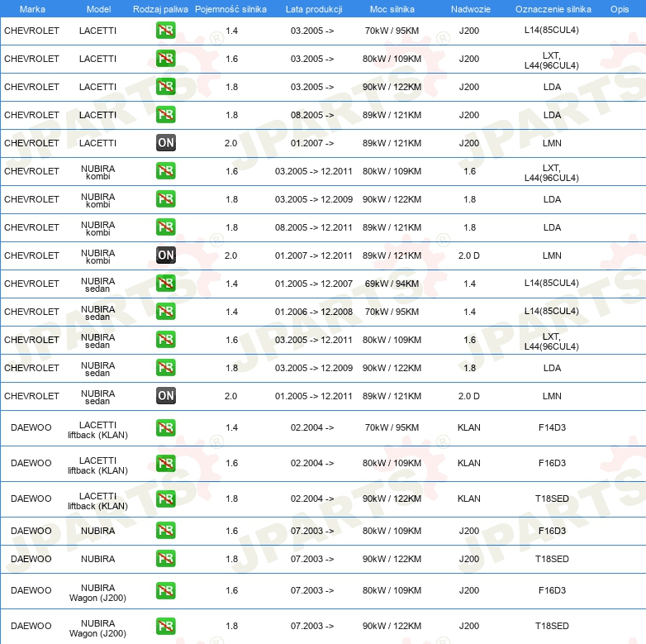The image size is (646, 644).
Task: Click diesel ON icon for Nubira kombi 2.0
Action: click(165, 255)
